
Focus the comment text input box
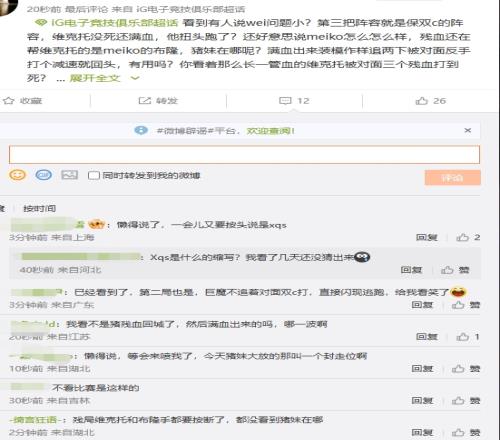[x=244, y=154]
